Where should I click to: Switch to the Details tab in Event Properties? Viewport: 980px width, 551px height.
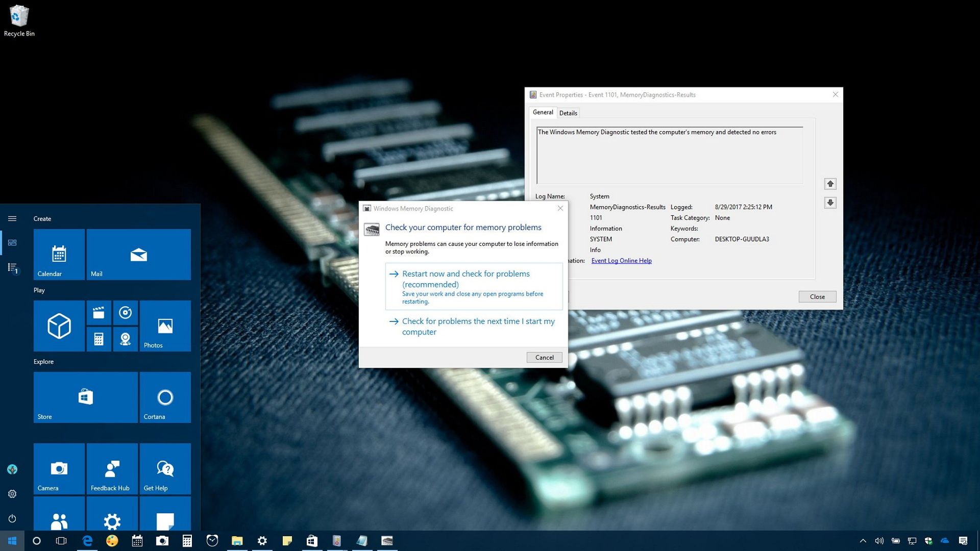(x=568, y=113)
